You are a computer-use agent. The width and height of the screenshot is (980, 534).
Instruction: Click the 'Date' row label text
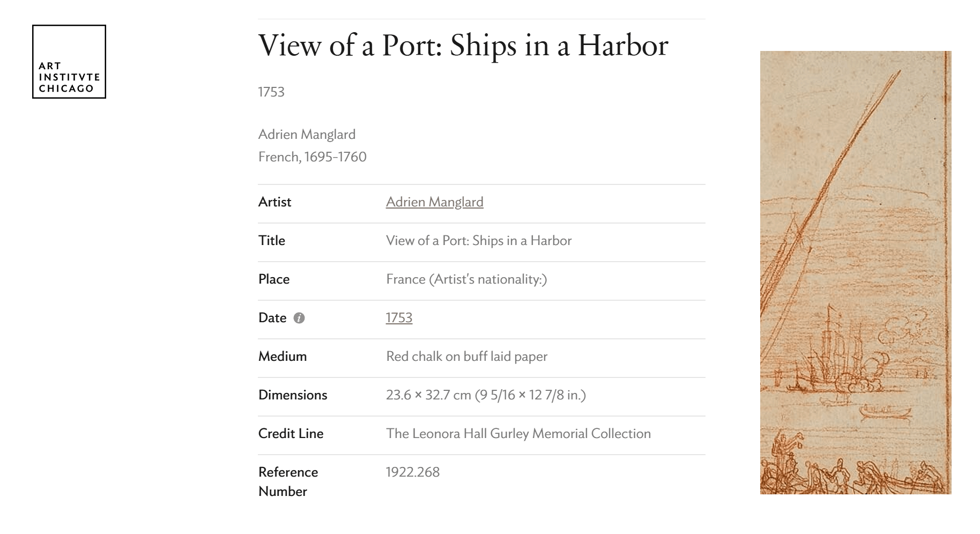[x=272, y=318]
